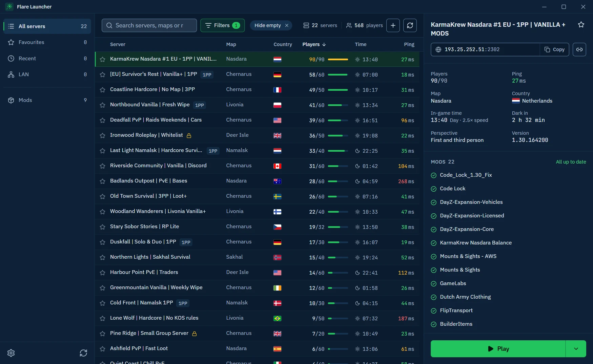This screenshot has width=593, height=364.
Task: Open settings with the gear icon
Action: tap(11, 353)
